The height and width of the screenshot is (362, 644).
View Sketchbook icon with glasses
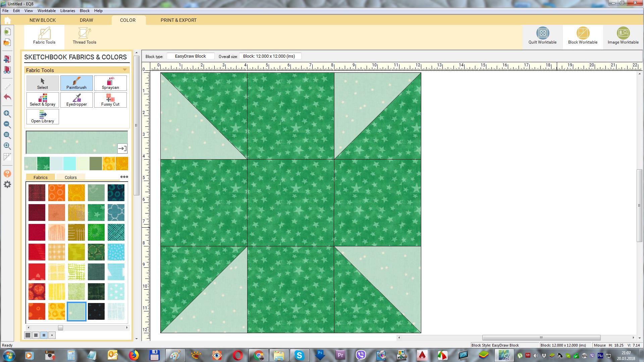(x=7, y=70)
